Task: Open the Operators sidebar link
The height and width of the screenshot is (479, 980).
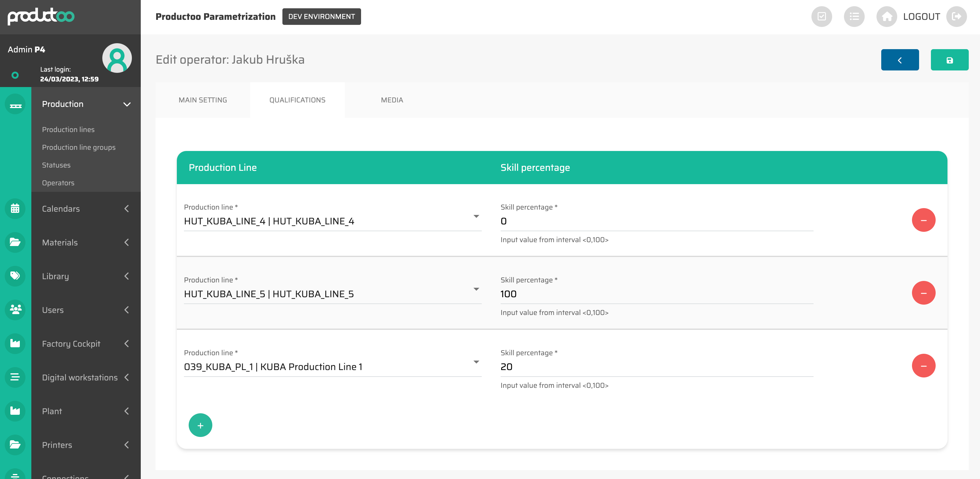Action: pyautogui.click(x=58, y=183)
